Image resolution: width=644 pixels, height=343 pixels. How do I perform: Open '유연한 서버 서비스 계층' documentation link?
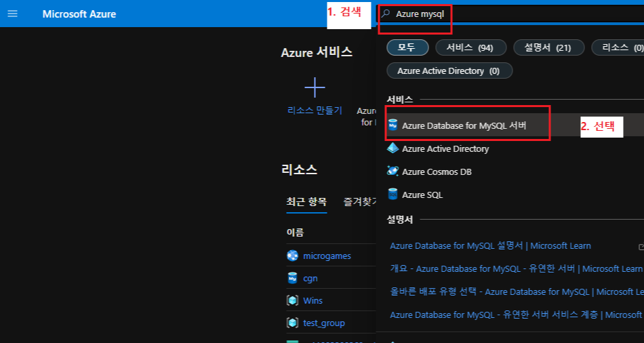coord(517,315)
